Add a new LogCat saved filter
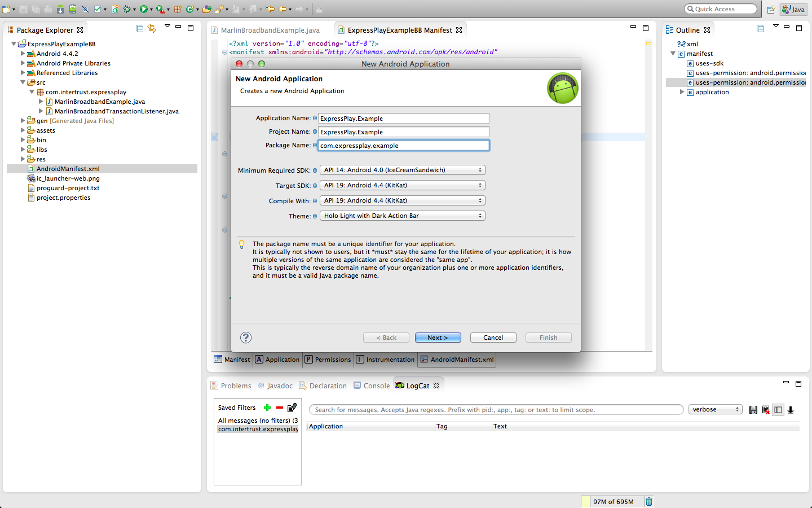Screen dimensions: 812x508 (267, 408)
